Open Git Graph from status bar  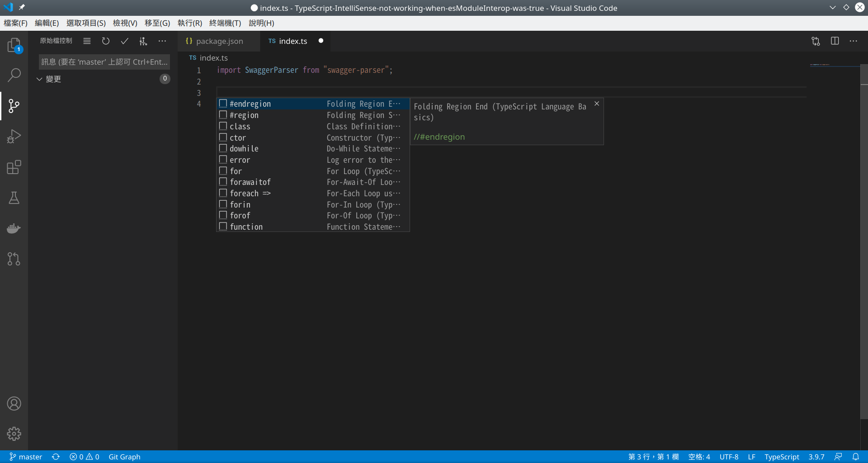pyautogui.click(x=124, y=457)
